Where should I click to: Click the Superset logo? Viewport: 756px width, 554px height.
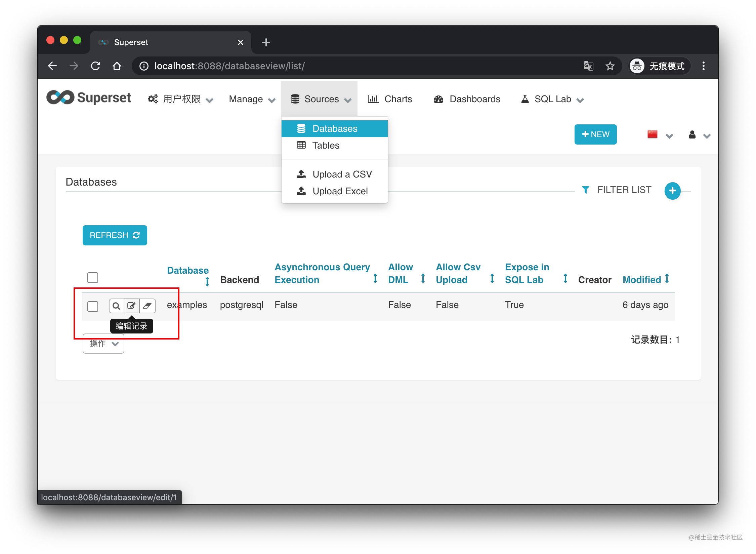tap(89, 97)
